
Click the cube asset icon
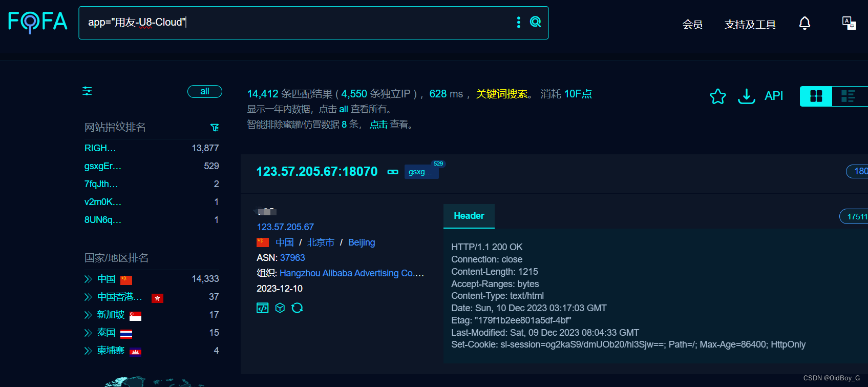pos(280,308)
